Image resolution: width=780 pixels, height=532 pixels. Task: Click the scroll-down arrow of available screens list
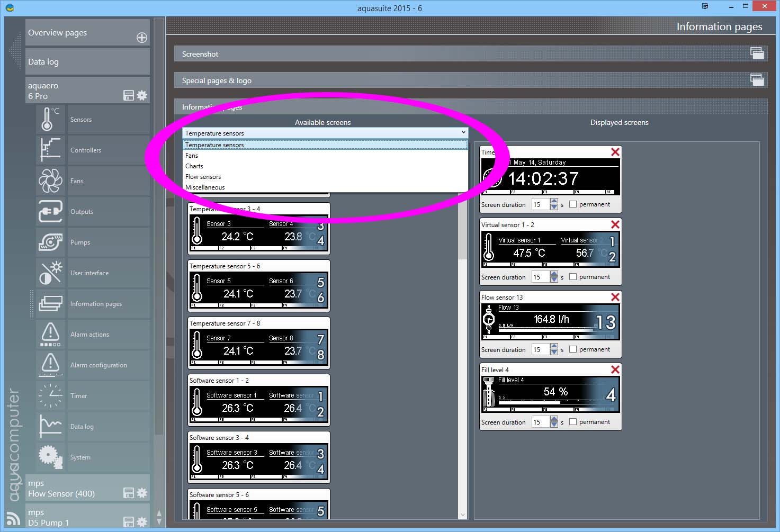click(463, 515)
